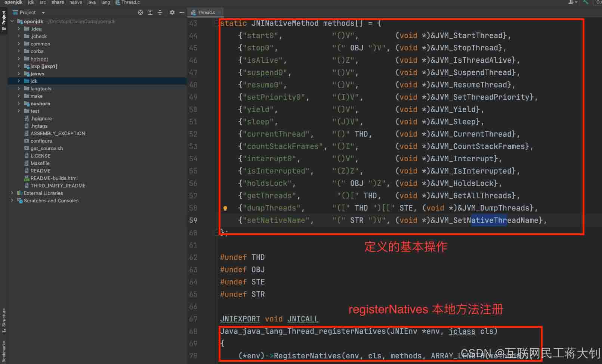
Task: Click share in the breadcrumb bar
Action: (58, 2)
